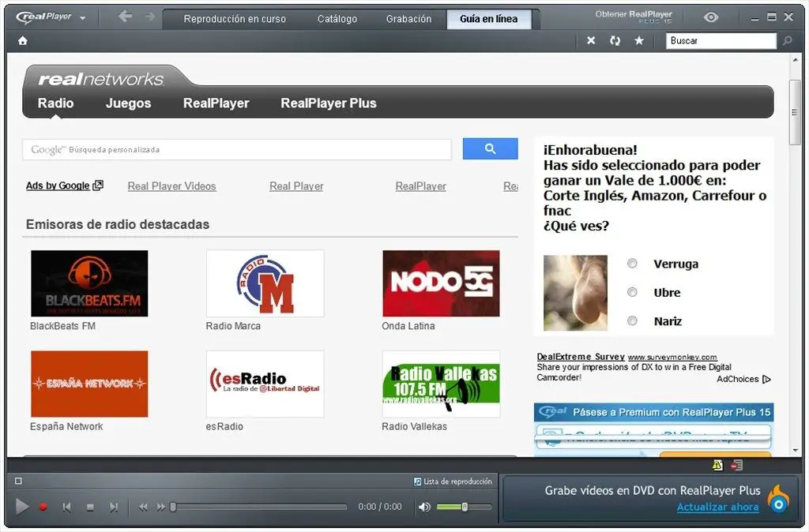Click the playback seek bar

[x=259, y=508]
